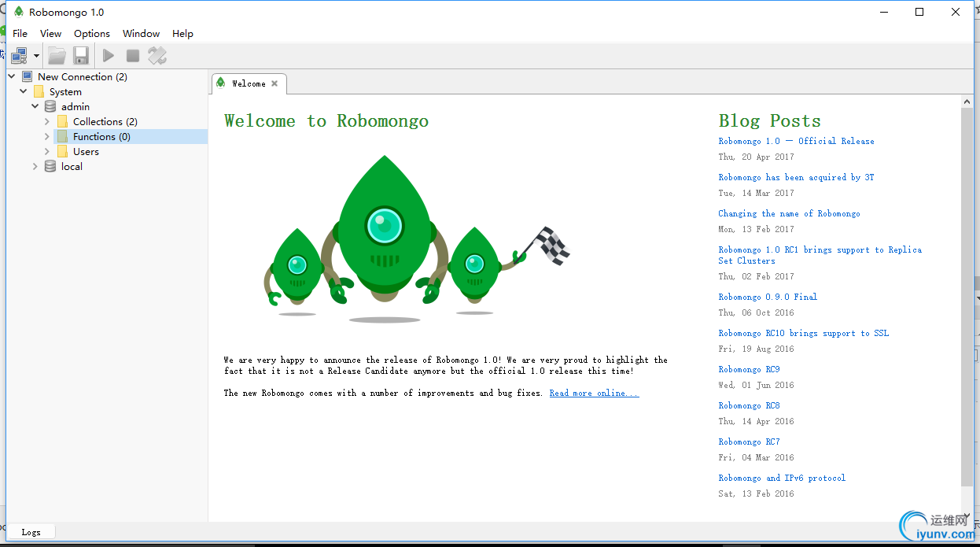Click the welcome page vertical scrollbar
Screen dimensions: 980x547
coord(967,298)
